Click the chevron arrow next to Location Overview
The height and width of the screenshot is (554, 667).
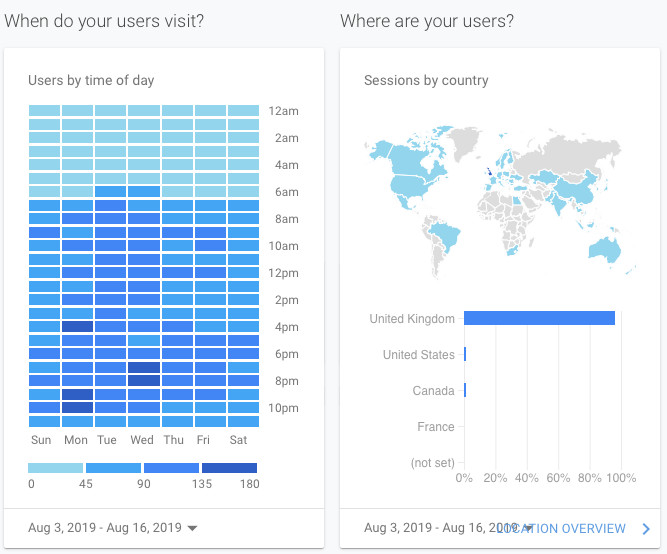[646, 528]
